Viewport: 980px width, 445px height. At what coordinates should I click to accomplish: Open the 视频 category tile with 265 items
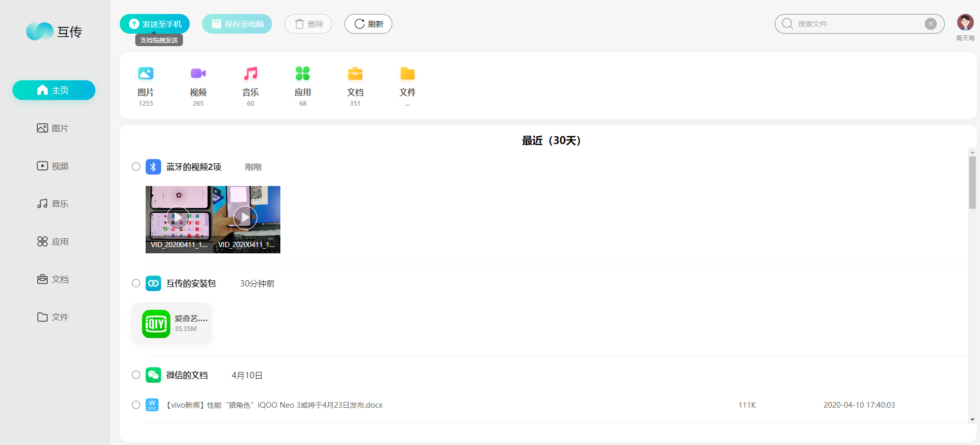point(198,86)
